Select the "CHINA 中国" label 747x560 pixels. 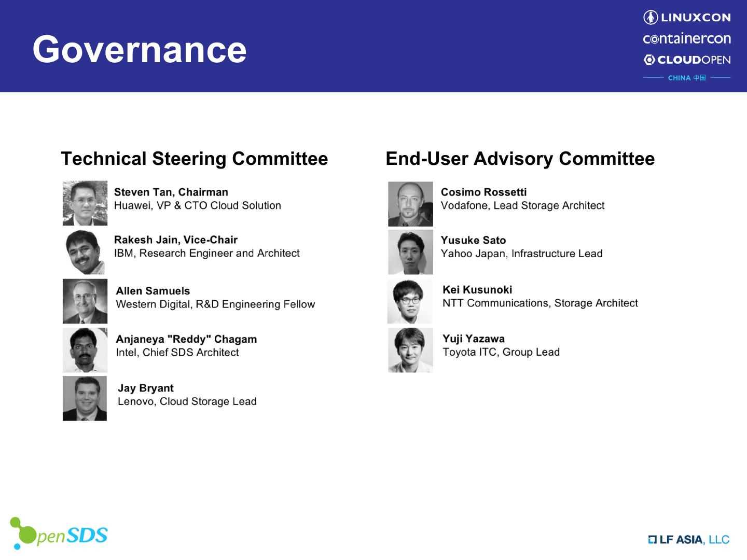point(687,78)
